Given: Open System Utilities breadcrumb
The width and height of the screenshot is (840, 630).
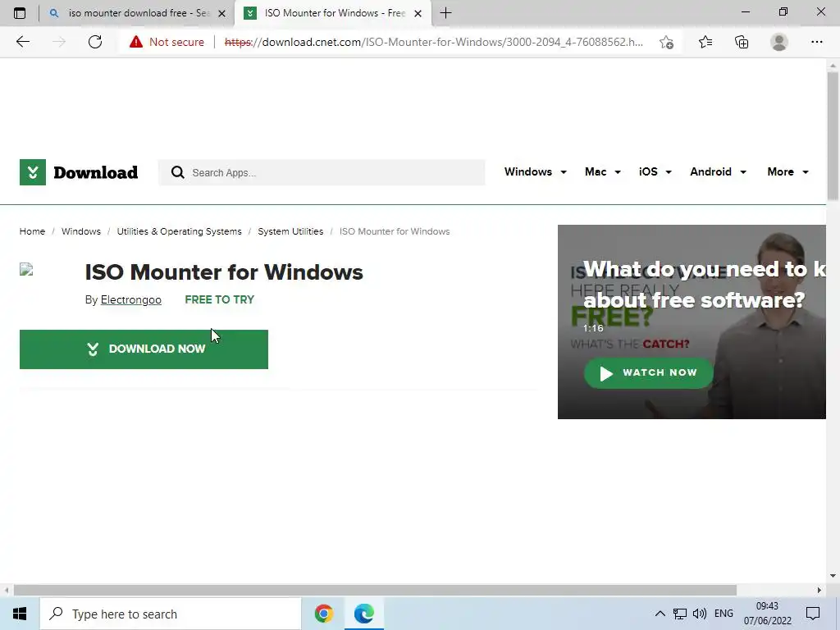Looking at the screenshot, I should pyautogui.click(x=290, y=231).
